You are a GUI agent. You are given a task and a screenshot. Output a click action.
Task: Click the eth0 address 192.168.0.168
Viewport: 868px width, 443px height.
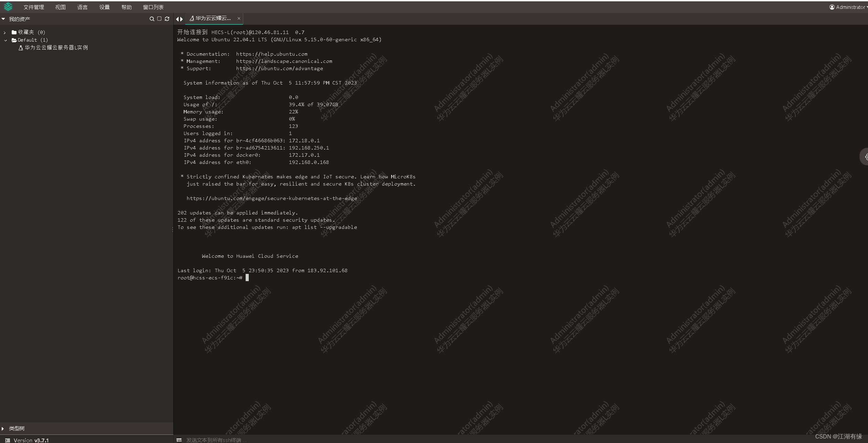tap(309, 162)
